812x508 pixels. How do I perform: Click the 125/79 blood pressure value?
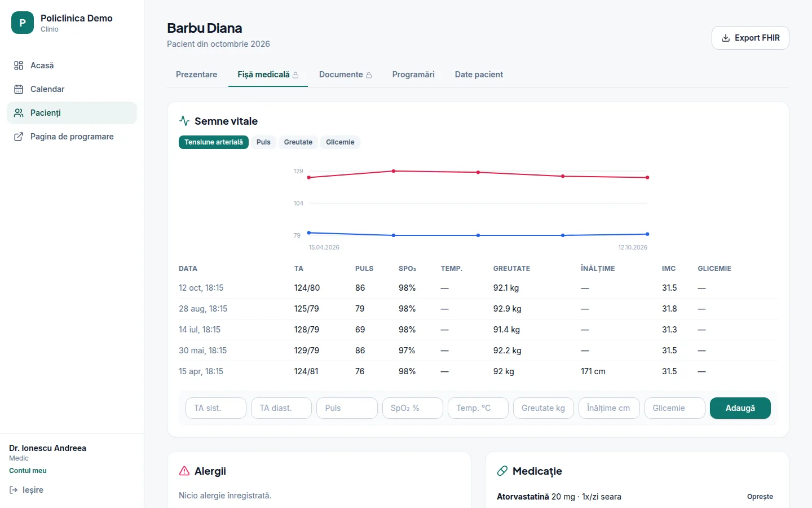(307, 309)
